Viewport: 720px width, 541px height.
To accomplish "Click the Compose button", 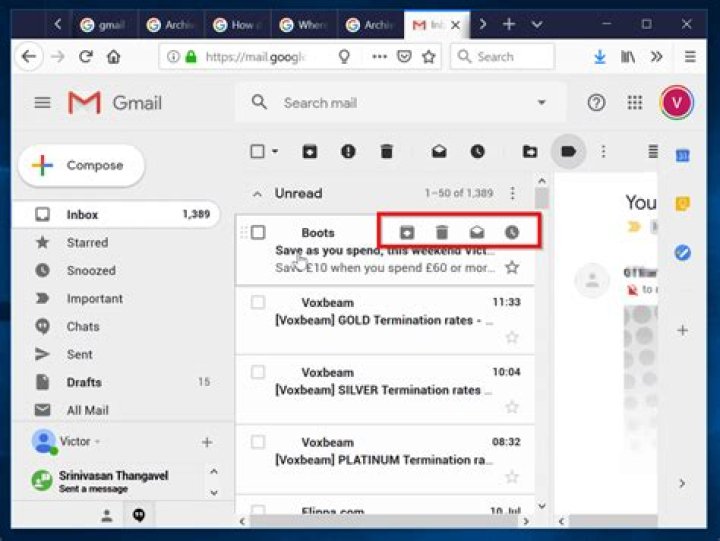I will [82, 166].
